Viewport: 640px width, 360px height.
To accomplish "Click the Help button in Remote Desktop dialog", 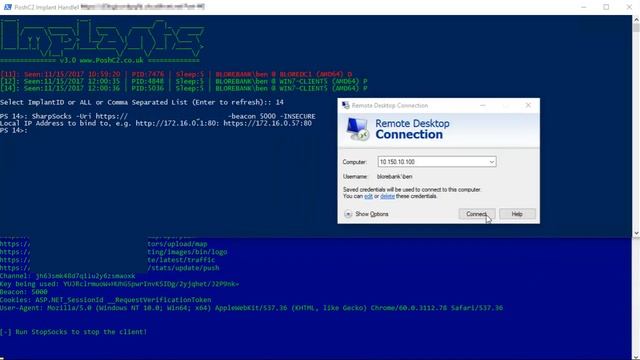I will (x=517, y=214).
